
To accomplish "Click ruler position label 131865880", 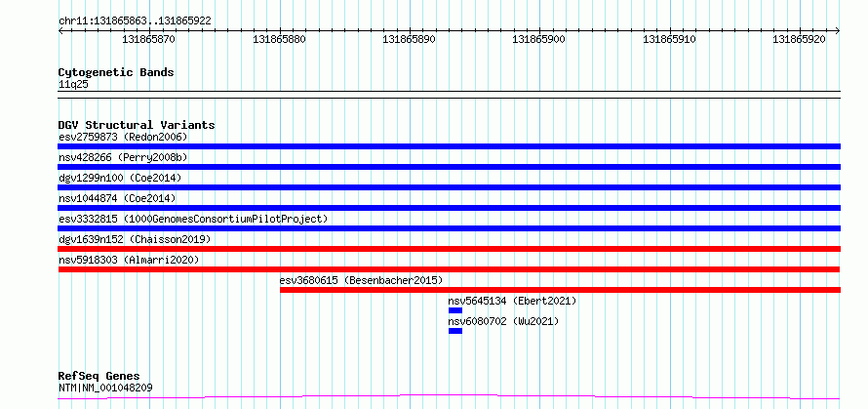I will coord(279,39).
